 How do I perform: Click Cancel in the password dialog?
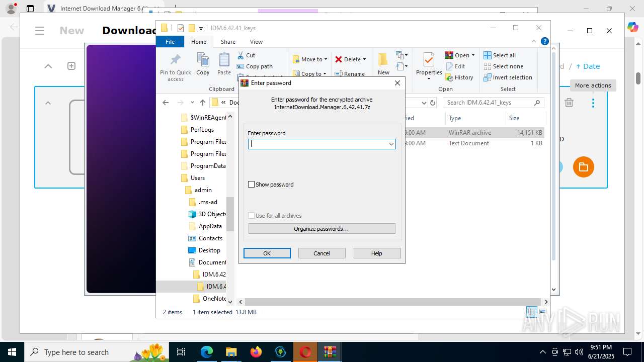coord(322,253)
